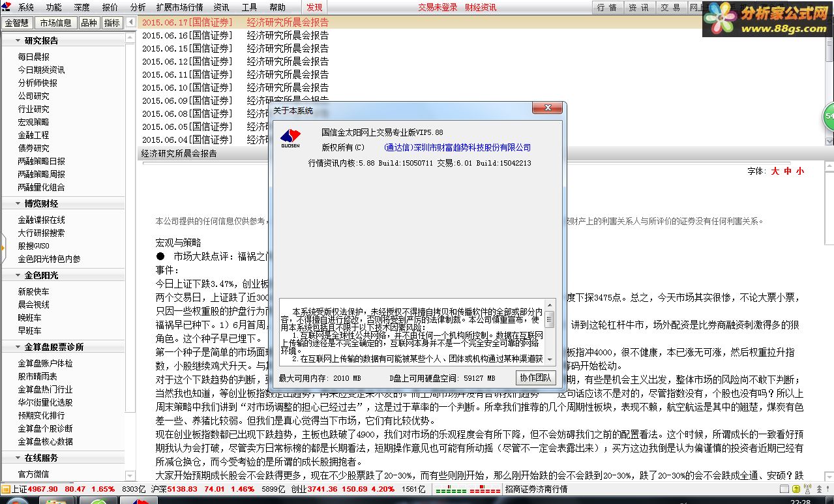Open 宏观策略 in sidebar
Viewport: 834px width, 504px height.
pos(33,122)
